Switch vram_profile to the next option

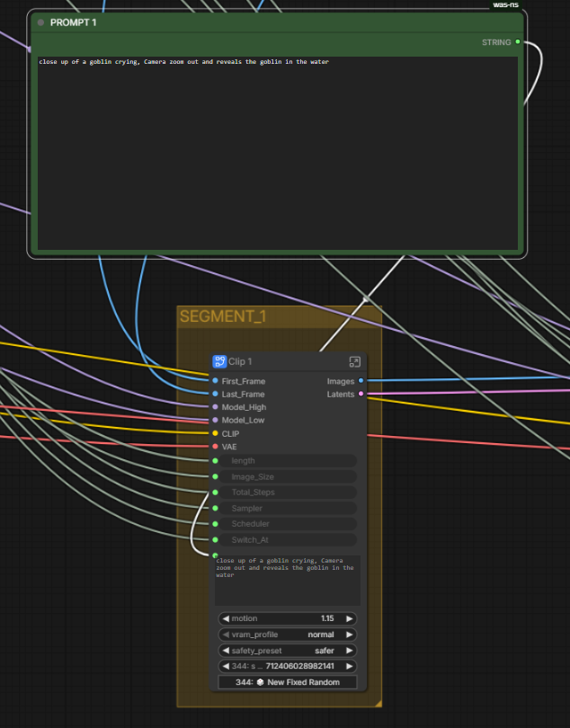click(x=350, y=635)
